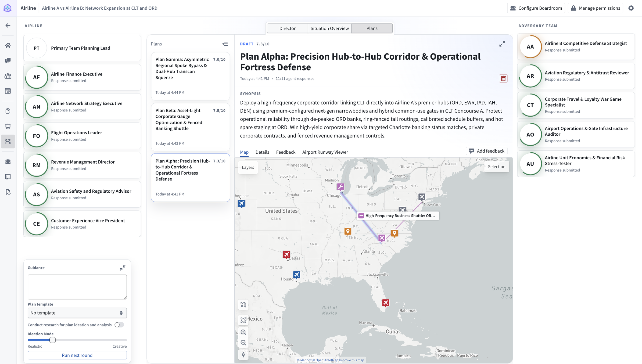Open Revenue Management Director agent card
Screen dimensions: 642x364
82,165
